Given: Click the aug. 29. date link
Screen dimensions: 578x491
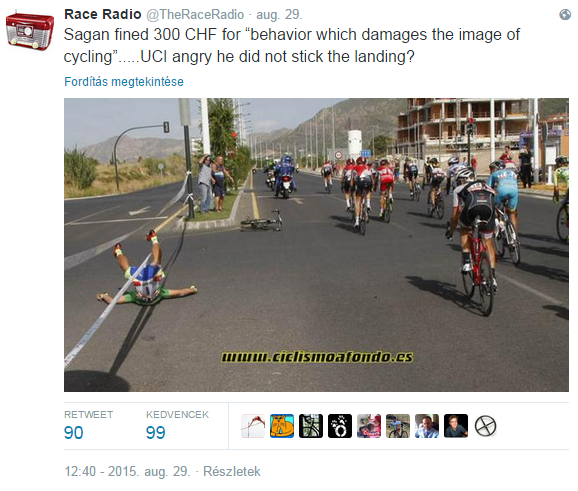Looking at the screenshot, I should click(279, 15).
